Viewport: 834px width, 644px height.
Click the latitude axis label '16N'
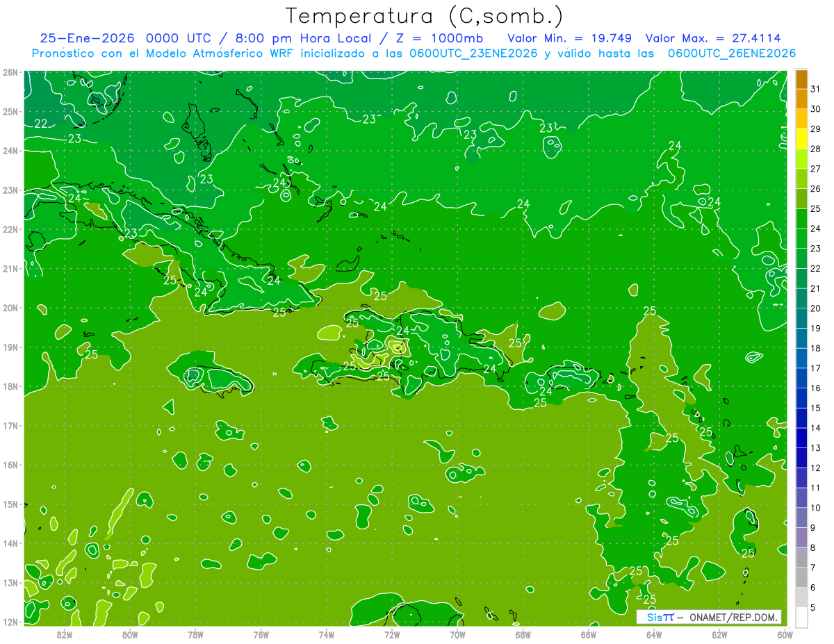click(10, 465)
